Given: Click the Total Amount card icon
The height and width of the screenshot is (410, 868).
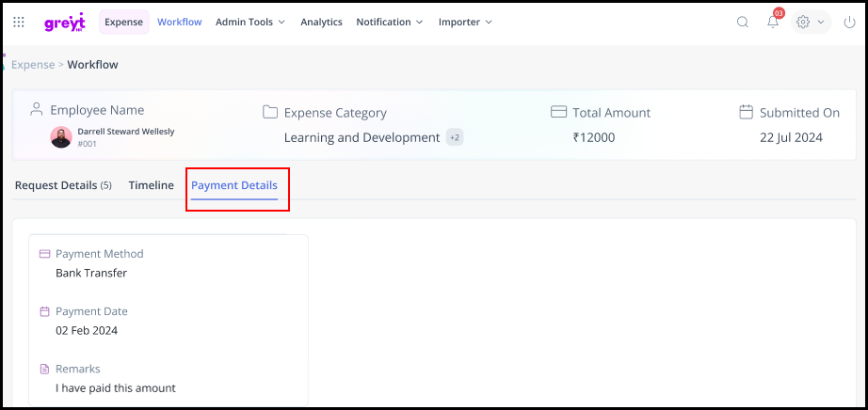Looking at the screenshot, I should coord(558,112).
